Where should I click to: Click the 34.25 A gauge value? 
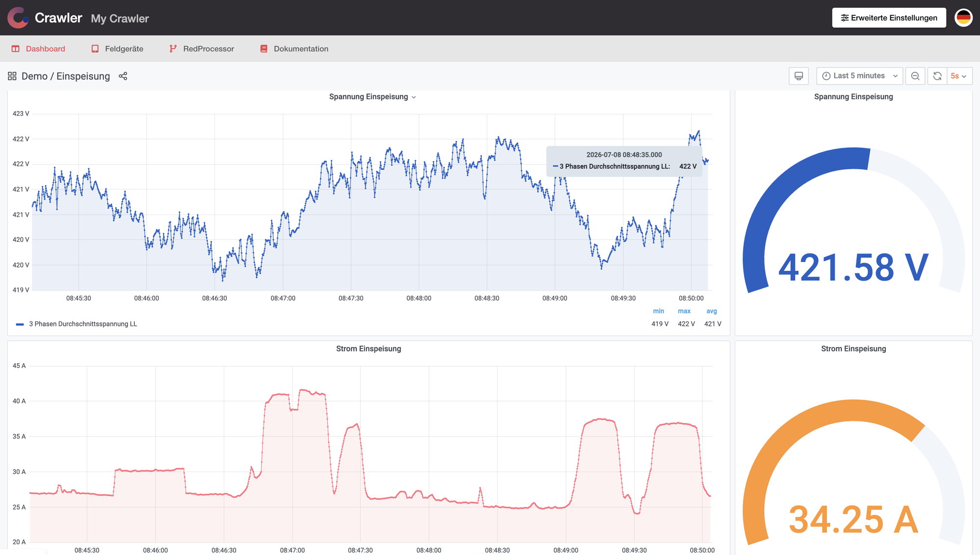click(853, 520)
